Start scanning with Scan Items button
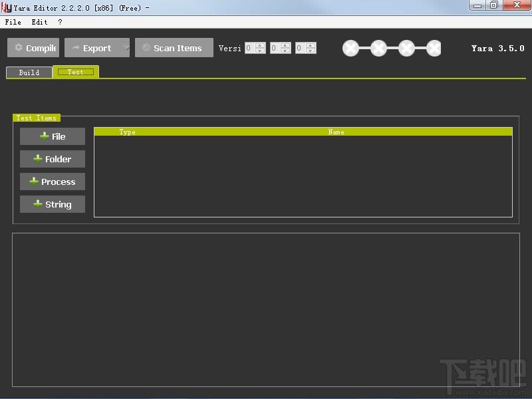The width and height of the screenshot is (532, 399). pyautogui.click(x=174, y=48)
